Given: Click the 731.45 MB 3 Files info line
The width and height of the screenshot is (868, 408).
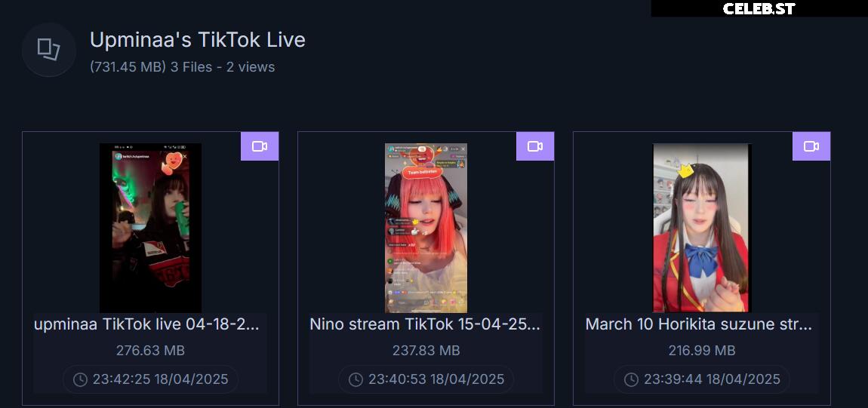Looking at the screenshot, I should click(182, 67).
